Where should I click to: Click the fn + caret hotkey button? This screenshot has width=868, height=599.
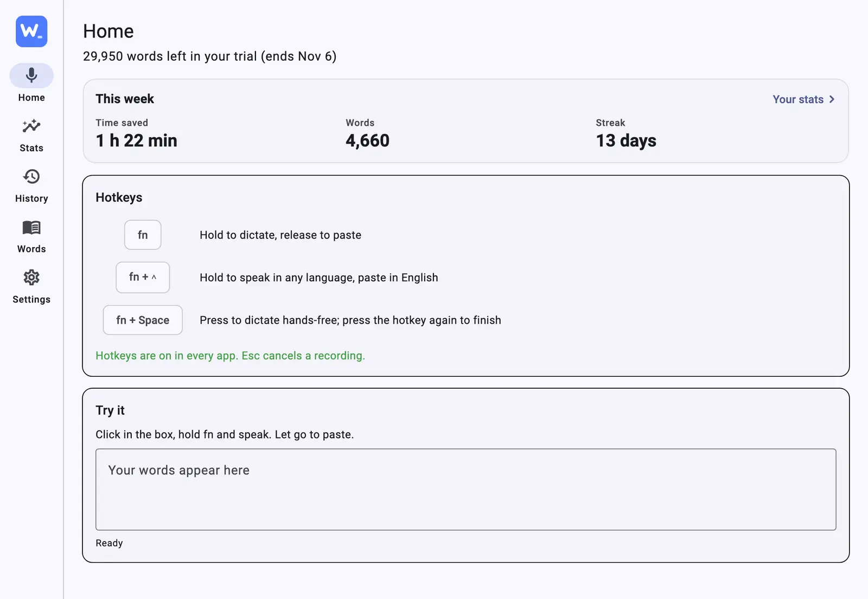(143, 277)
